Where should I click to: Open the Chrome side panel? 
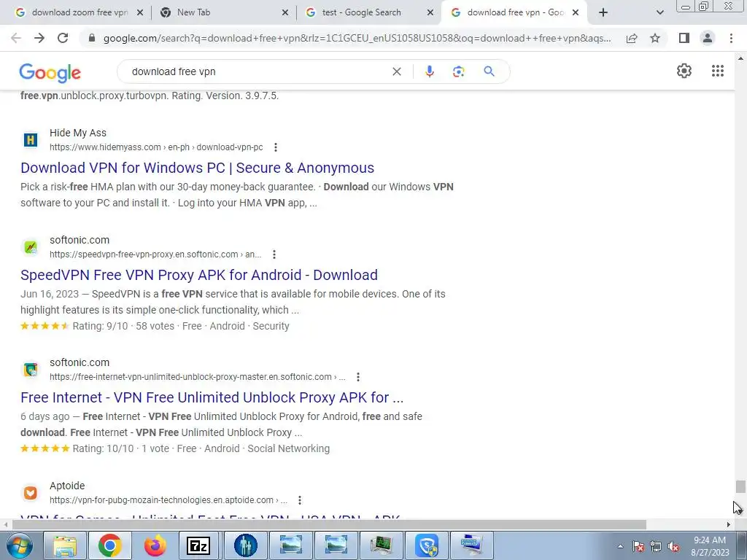(x=684, y=38)
